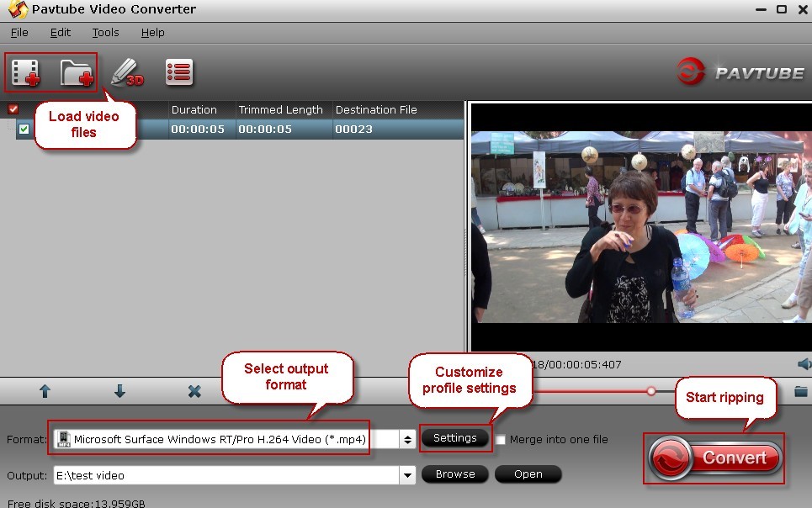The width and height of the screenshot is (812, 508).
Task: Click the Destination File column header
Action: coord(398,110)
